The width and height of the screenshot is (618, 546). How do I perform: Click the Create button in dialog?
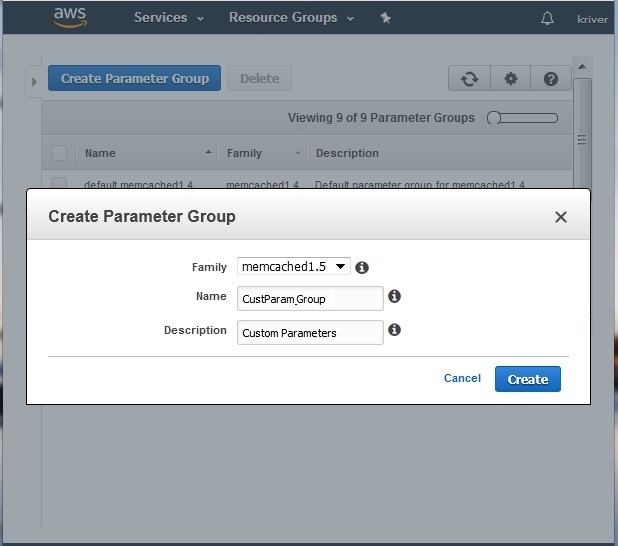pos(527,379)
